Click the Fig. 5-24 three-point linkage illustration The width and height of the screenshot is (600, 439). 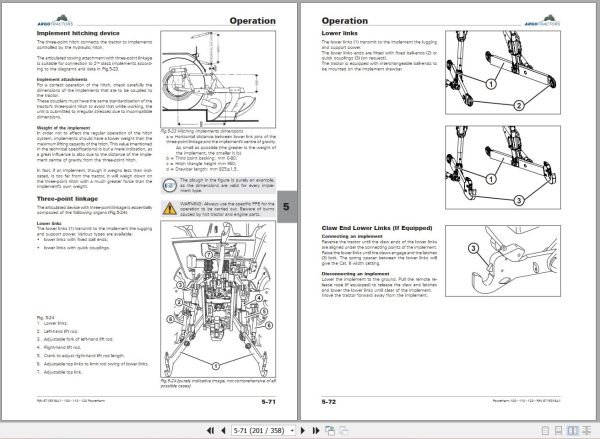[x=218, y=299]
